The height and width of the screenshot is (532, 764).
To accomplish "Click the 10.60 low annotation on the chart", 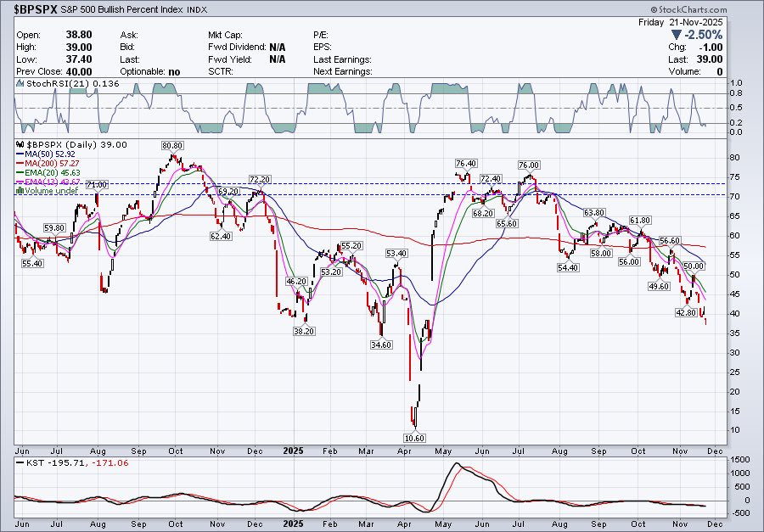I will point(413,440).
